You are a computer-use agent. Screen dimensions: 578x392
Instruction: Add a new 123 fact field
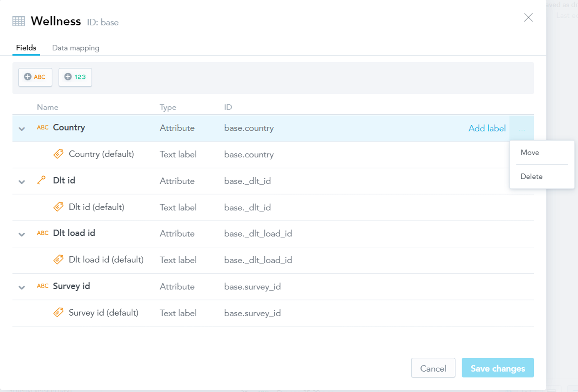(75, 77)
